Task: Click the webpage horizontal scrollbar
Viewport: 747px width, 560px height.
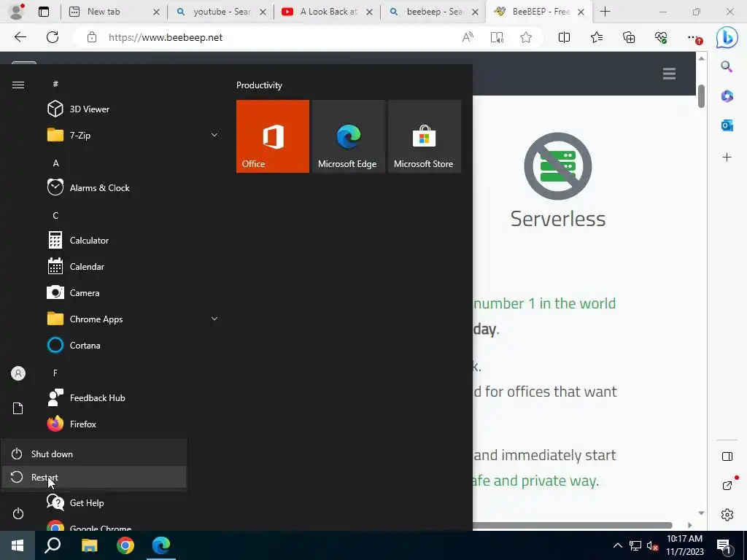Action: [572, 525]
